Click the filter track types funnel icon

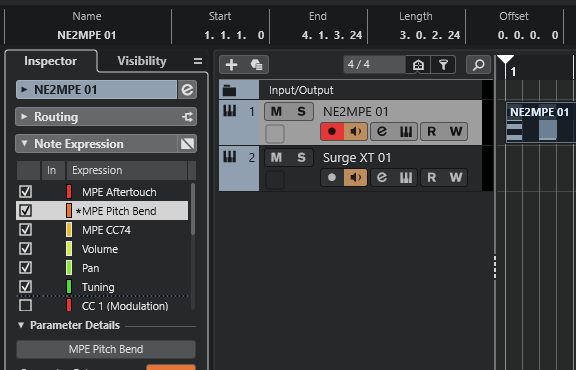tap(443, 65)
